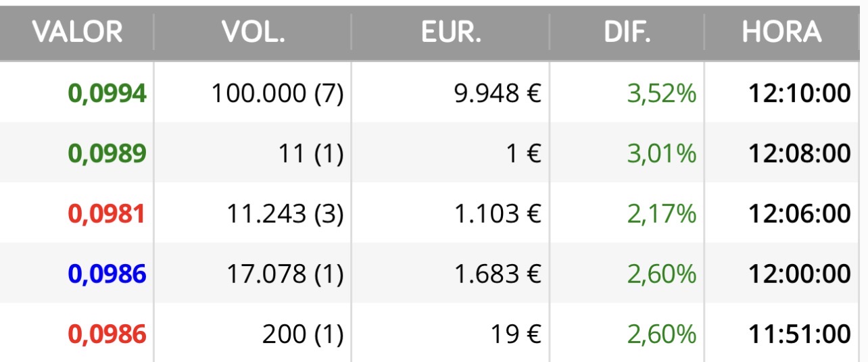Select the red 0,0981 price value
The height and width of the screenshot is (362, 868).
[107, 214]
